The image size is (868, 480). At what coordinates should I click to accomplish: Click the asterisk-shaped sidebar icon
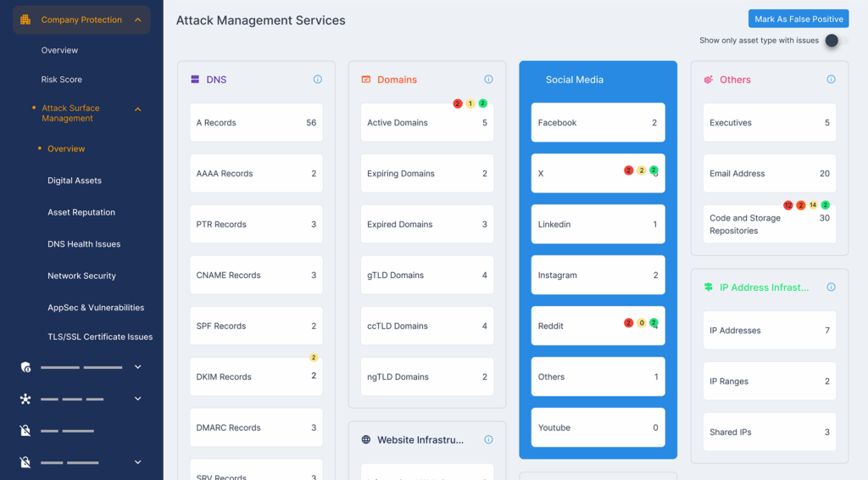[25, 399]
